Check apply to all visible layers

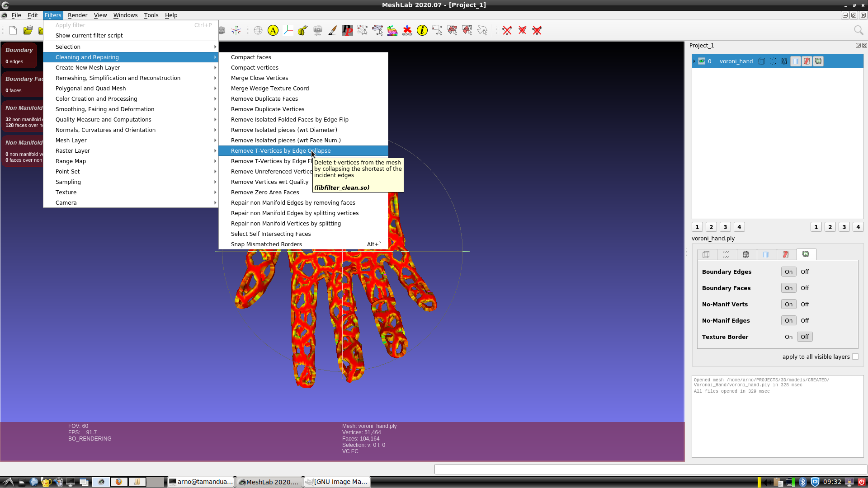pos(855,357)
